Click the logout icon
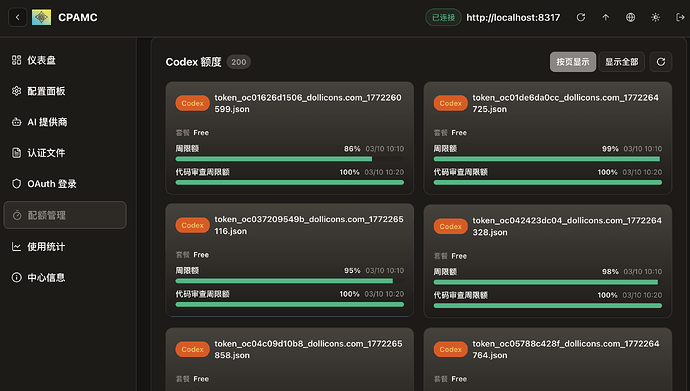Viewport: 690px width, 391px height. click(x=680, y=18)
